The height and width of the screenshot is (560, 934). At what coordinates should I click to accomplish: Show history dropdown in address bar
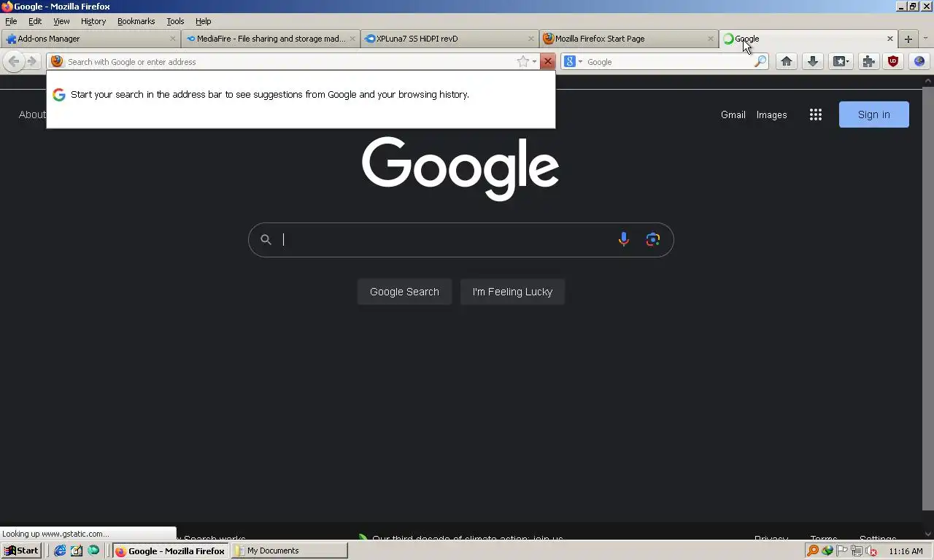[x=535, y=61]
